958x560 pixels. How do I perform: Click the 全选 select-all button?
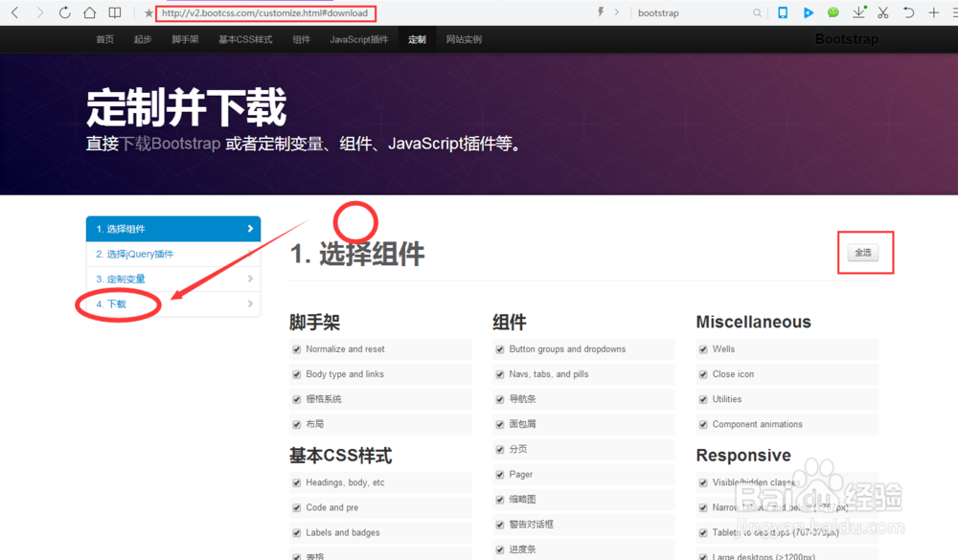click(x=863, y=252)
